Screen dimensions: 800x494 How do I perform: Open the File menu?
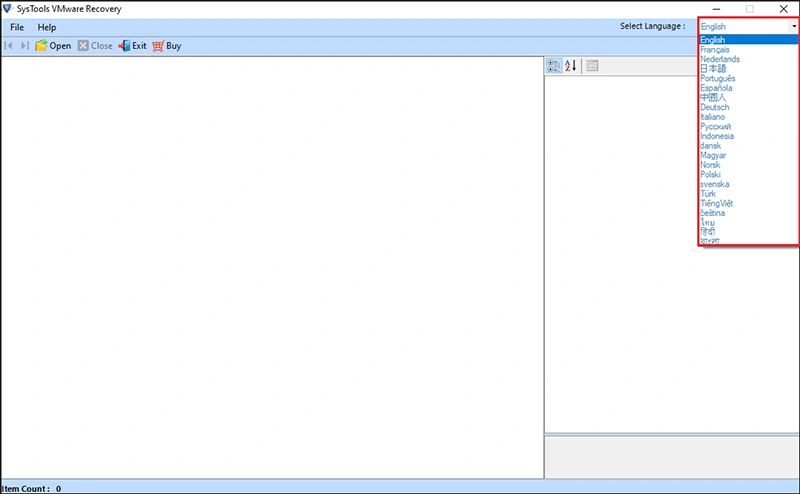17,28
